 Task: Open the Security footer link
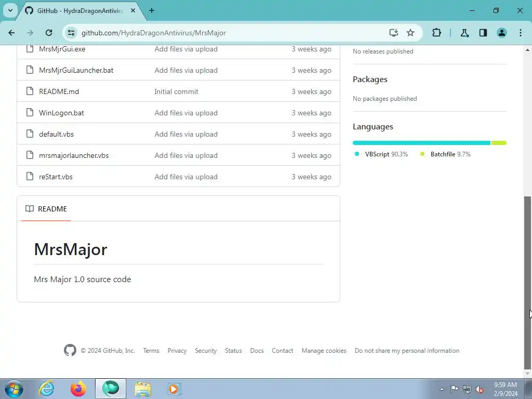pyautogui.click(x=206, y=351)
